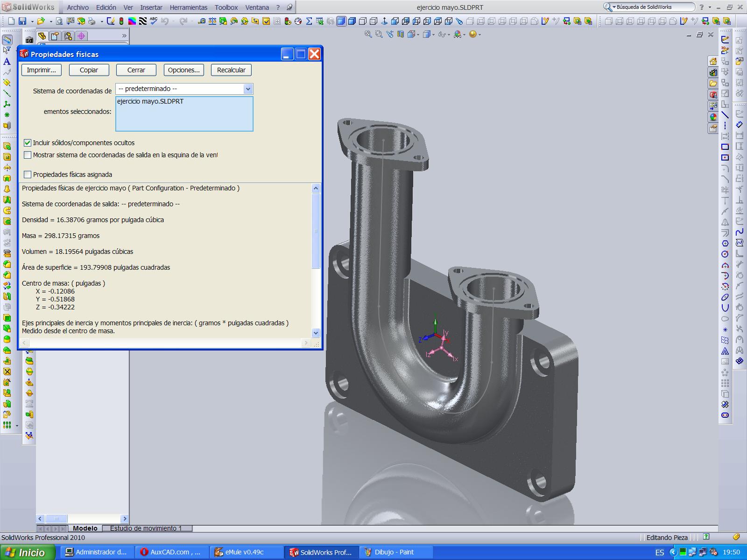747x560 pixels.
Task: Click the Equations sigma icon
Action: [x=309, y=21]
